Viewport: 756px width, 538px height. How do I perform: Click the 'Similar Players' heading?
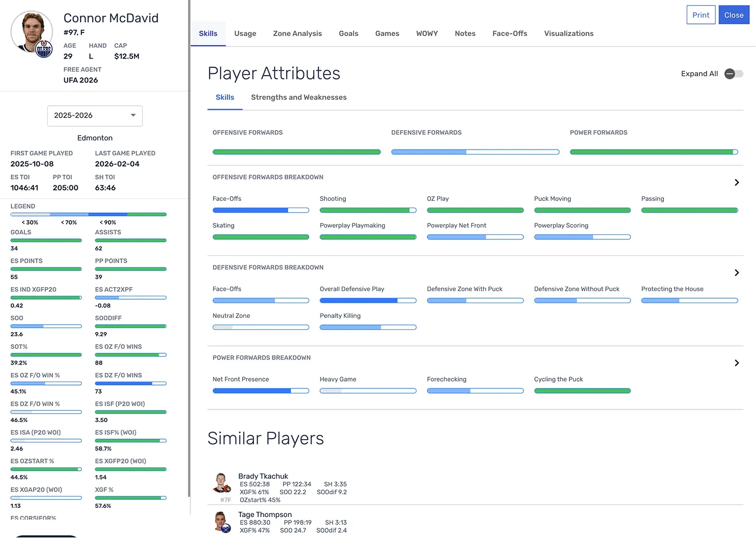265,438
